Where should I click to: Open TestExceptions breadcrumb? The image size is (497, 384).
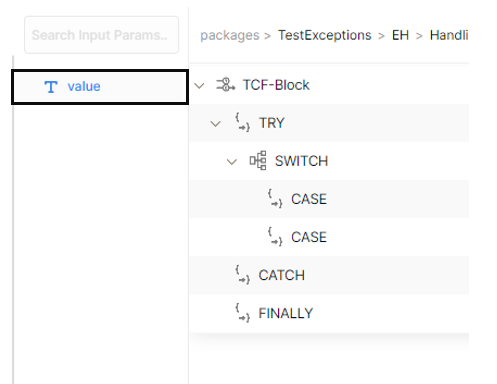click(x=325, y=35)
